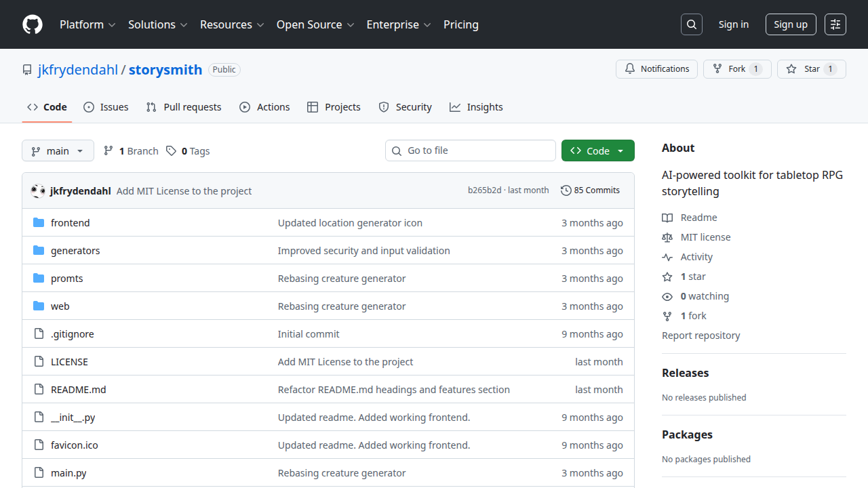Click the .gitignore file icon
This screenshot has height=488, width=868.
point(39,334)
